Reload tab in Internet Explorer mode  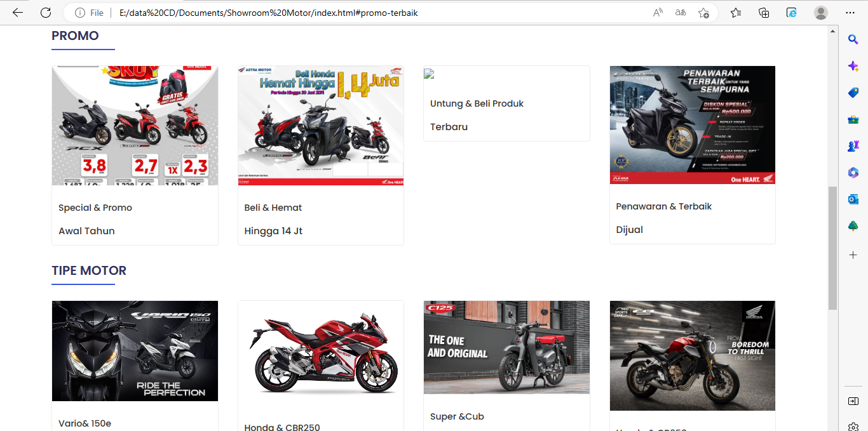click(792, 13)
